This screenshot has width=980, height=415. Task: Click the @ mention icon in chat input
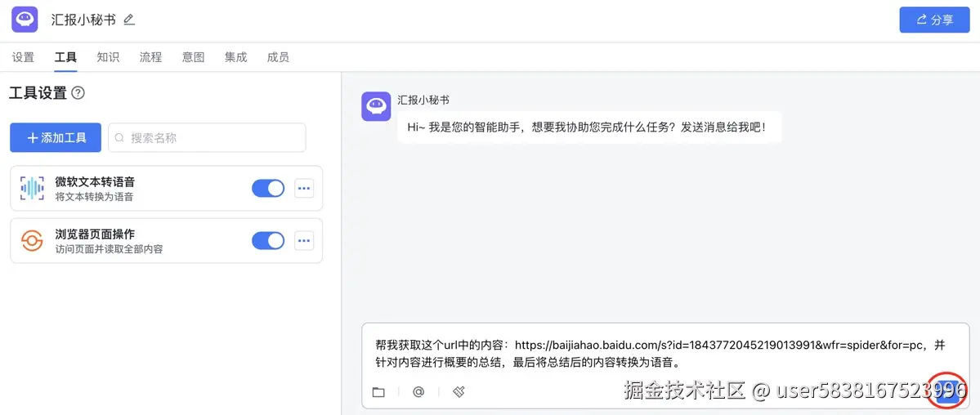(418, 392)
